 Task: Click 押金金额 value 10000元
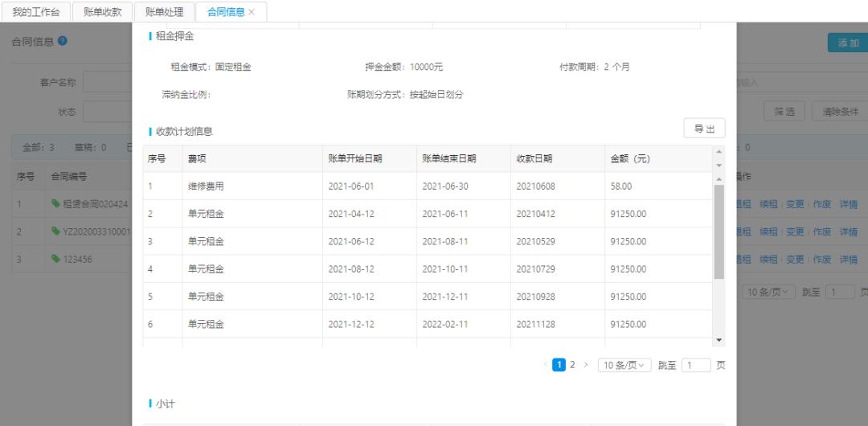click(x=426, y=67)
